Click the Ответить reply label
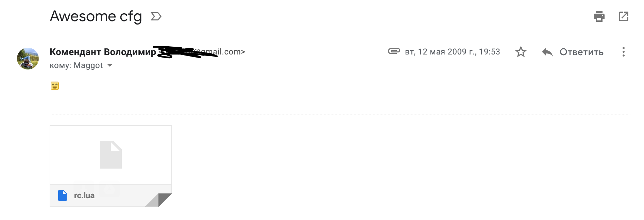Screen dimensions: 644x220 coord(581,52)
